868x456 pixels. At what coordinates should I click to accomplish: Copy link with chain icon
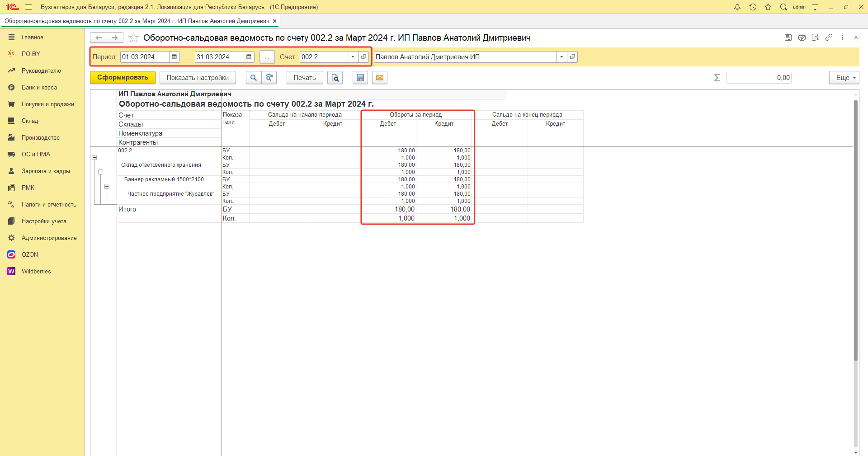pos(829,38)
